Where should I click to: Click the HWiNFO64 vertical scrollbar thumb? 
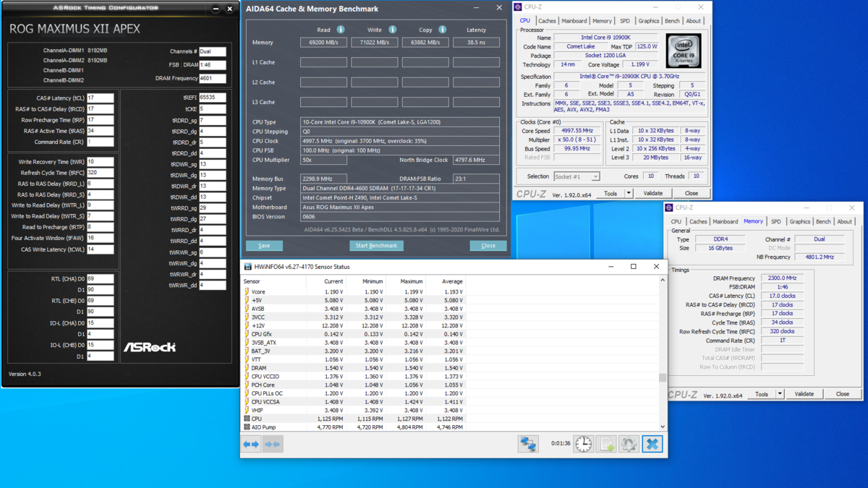coord(663,377)
